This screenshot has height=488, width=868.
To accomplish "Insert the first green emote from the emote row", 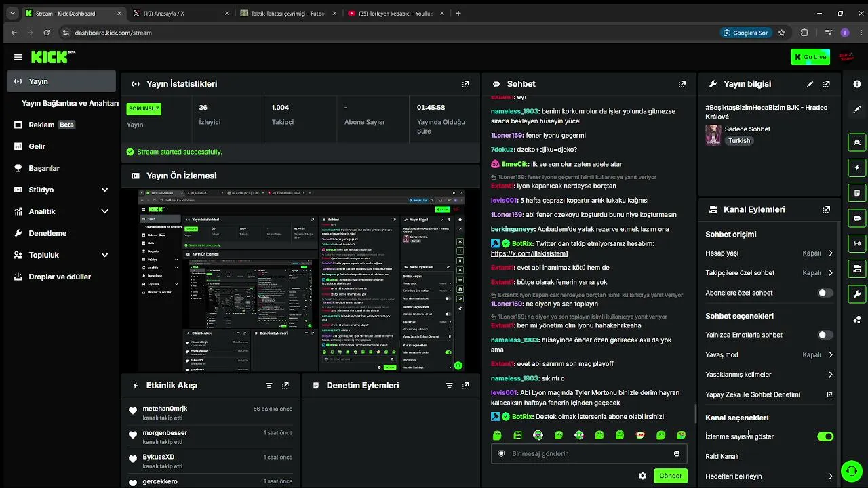I will coord(497,435).
